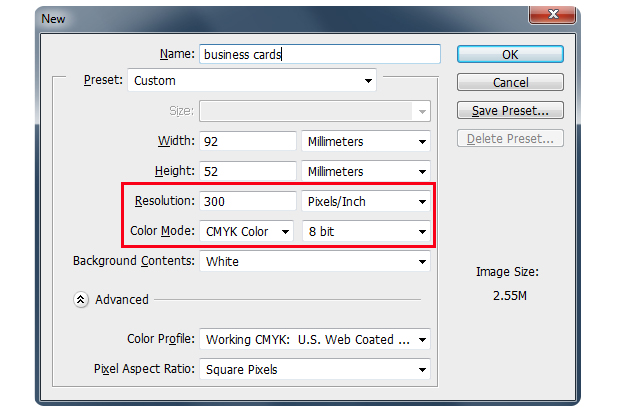
Task: Open the Color Mode CMYK Color dropdown
Action: tap(246, 231)
